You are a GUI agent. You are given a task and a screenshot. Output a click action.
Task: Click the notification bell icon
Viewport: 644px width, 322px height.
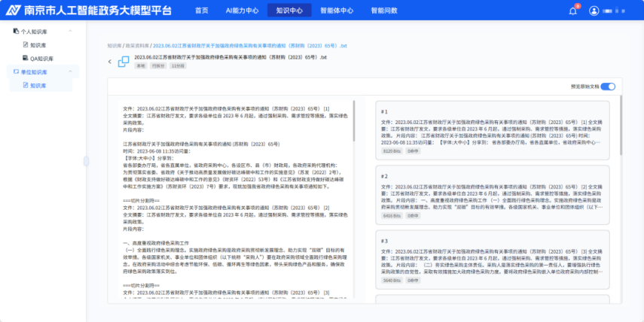(572, 11)
